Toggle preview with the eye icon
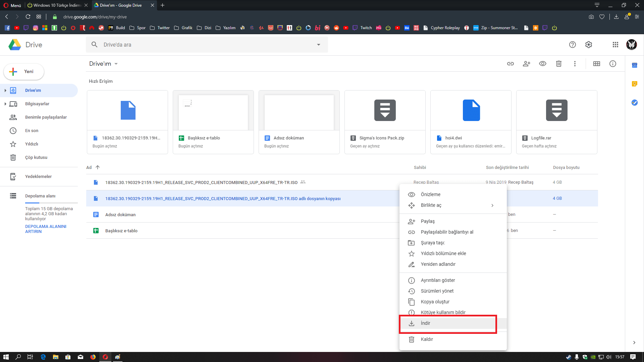 [542, 64]
